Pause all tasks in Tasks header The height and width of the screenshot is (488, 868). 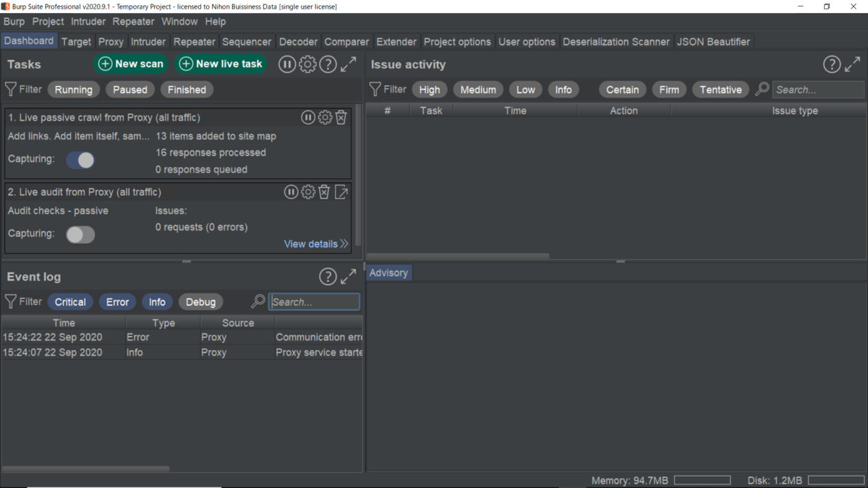tap(287, 64)
